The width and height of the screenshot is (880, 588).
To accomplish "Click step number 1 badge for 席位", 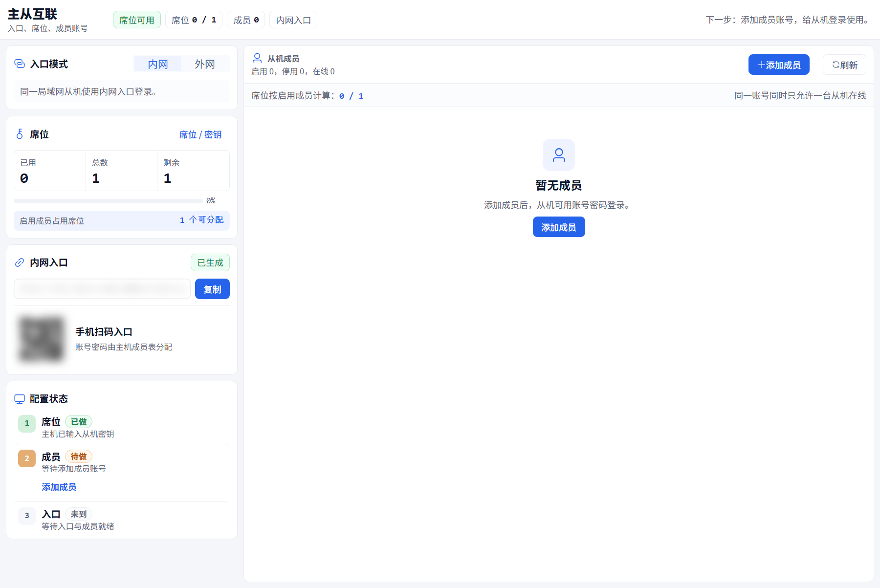I will click(x=27, y=423).
